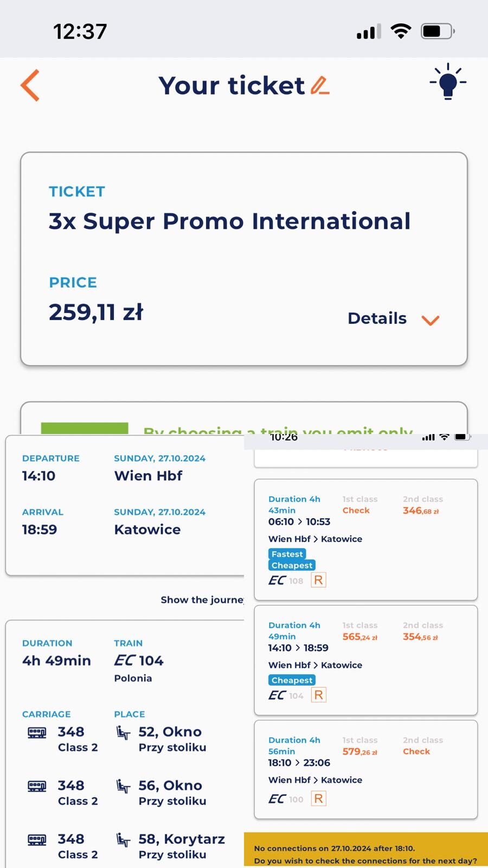Tap the lightbulb tips icon
This screenshot has width=488, height=868.
pos(448,81)
